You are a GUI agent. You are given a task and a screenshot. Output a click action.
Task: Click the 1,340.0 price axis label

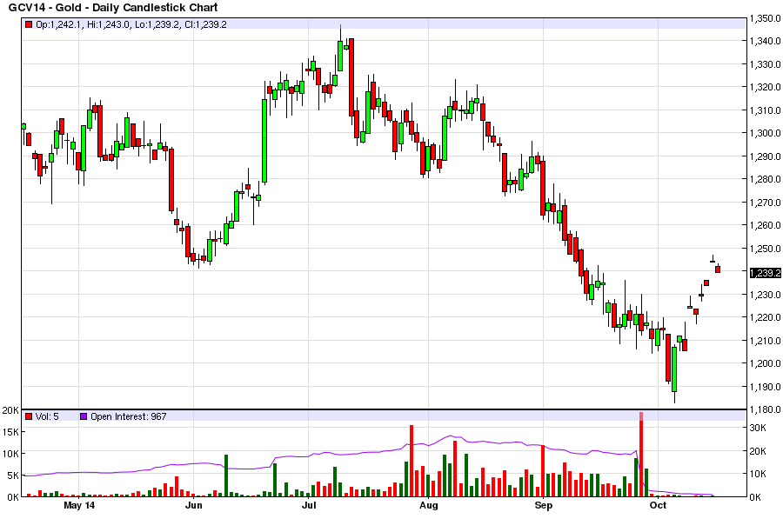(x=765, y=41)
